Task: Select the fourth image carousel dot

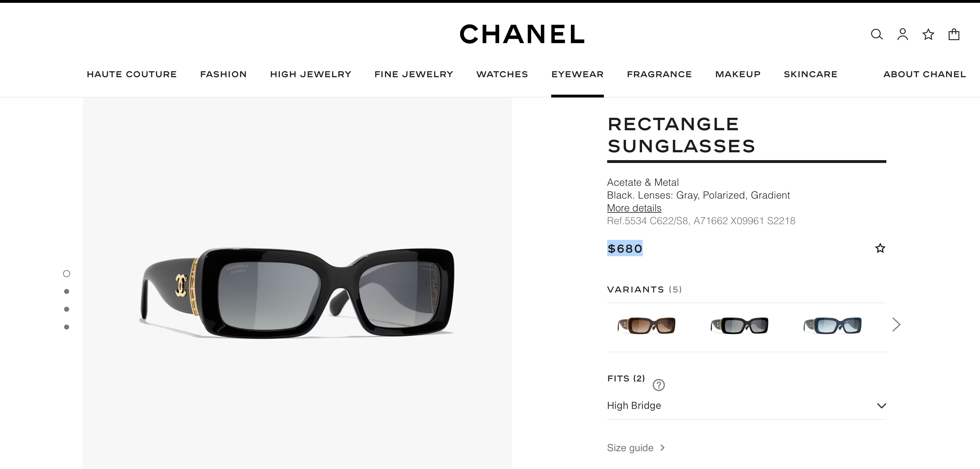Action: tap(67, 327)
